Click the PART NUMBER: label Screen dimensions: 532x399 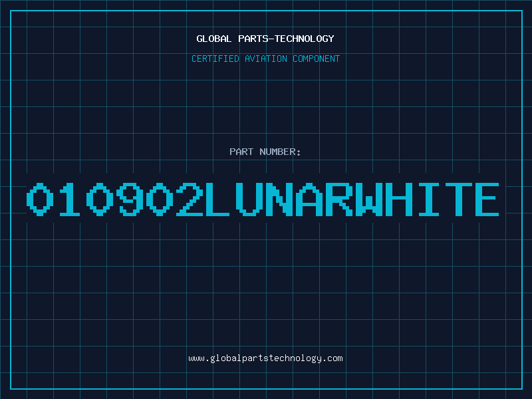(265, 152)
